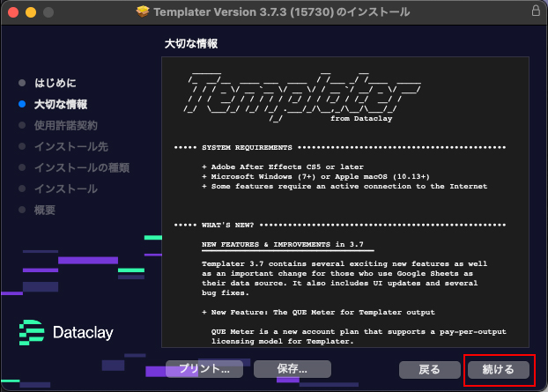548x392 pixels.
Task: Click the 使用許諾契約 step in the sidebar
Action: click(65, 125)
